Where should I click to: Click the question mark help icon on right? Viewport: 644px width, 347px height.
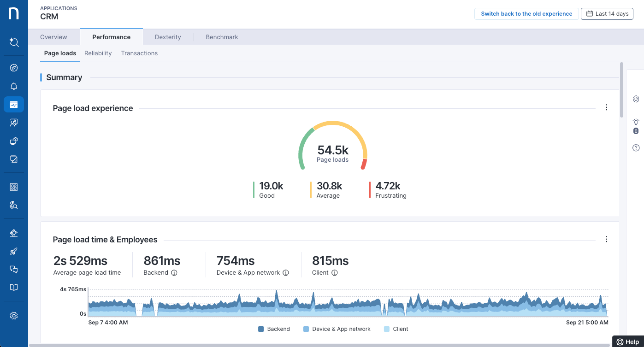636,148
